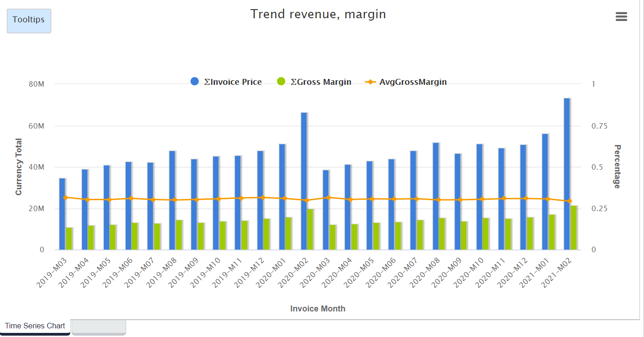Click the 2020-M02 green gross margin bar
The height and width of the screenshot is (337, 644).
coord(310,229)
